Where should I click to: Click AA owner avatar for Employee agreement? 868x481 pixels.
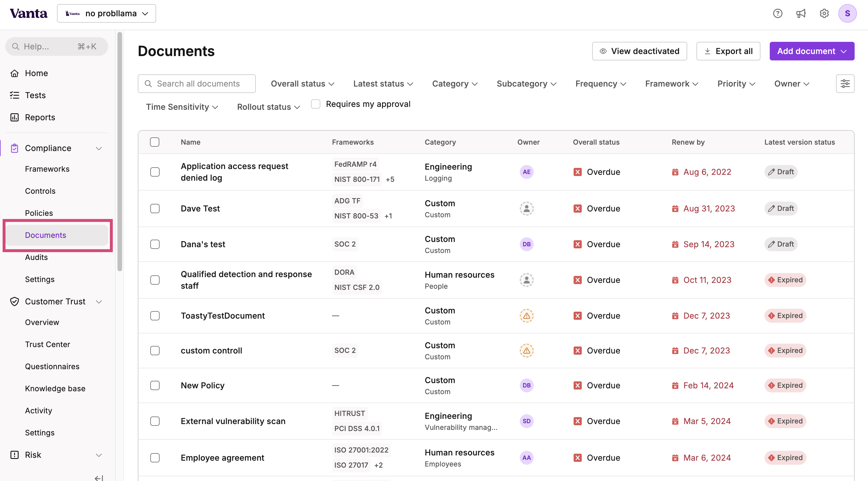pyautogui.click(x=526, y=458)
